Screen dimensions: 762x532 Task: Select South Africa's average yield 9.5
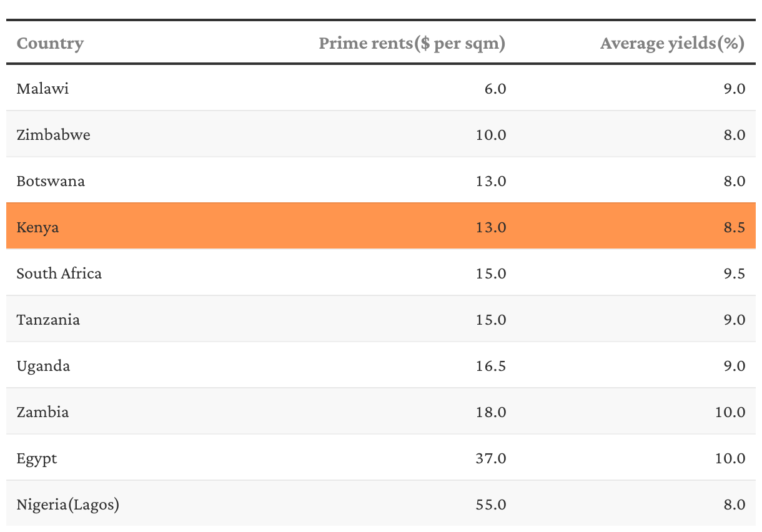pyautogui.click(x=733, y=273)
